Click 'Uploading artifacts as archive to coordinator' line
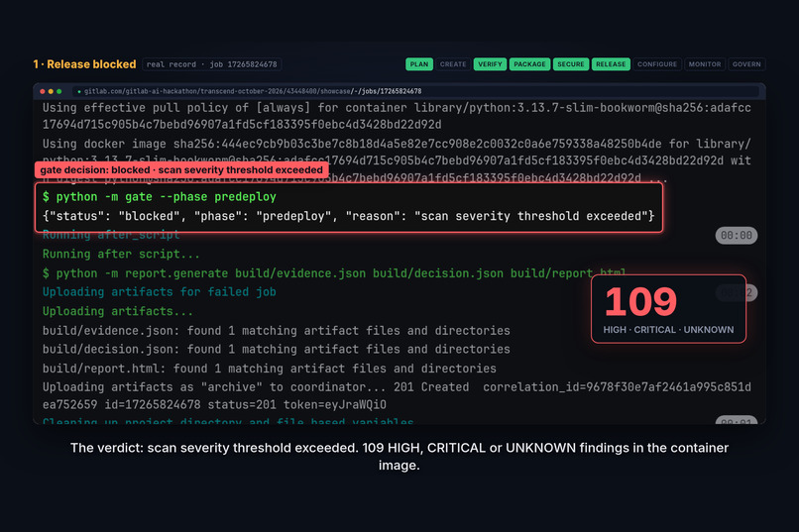Screen dimensions: 799x532 pyautogui.click(x=397, y=387)
